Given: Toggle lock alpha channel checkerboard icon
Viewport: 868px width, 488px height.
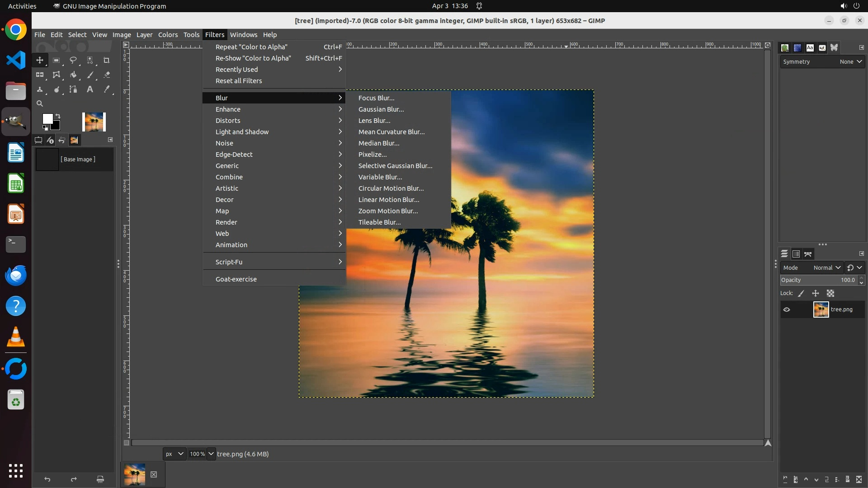Looking at the screenshot, I should (x=830, y=293).
